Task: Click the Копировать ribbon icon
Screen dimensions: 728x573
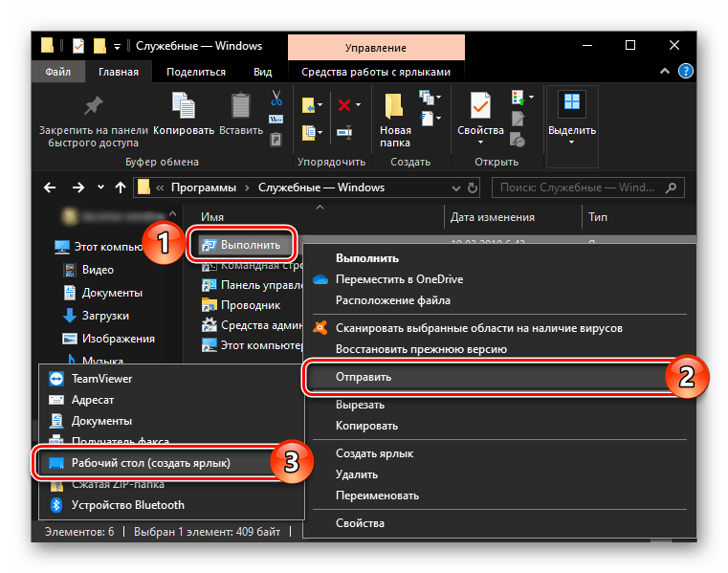Action: [x=184, y=104]
